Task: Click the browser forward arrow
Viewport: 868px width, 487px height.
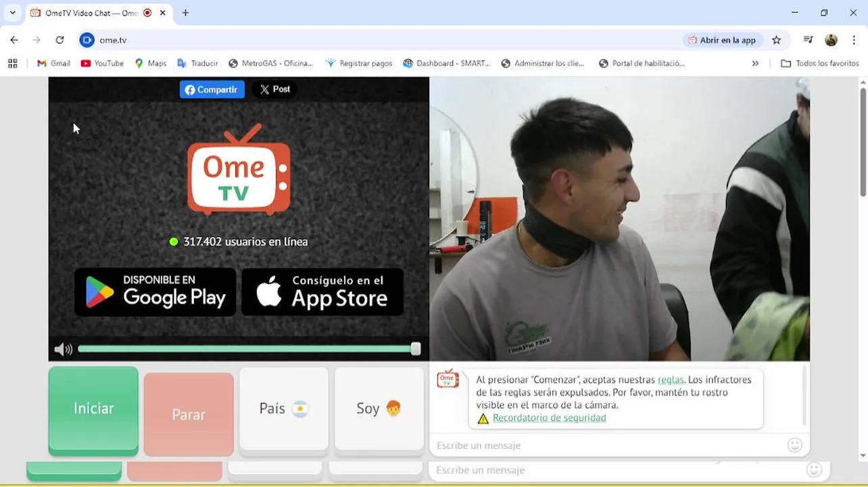Action: 37,40
